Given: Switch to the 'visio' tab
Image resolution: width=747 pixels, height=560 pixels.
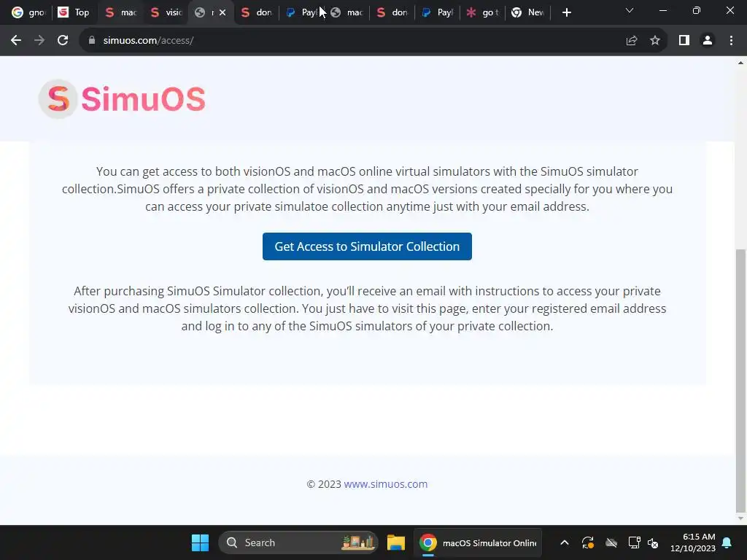Looking at the screenshot, I should (x=166, y=12).
